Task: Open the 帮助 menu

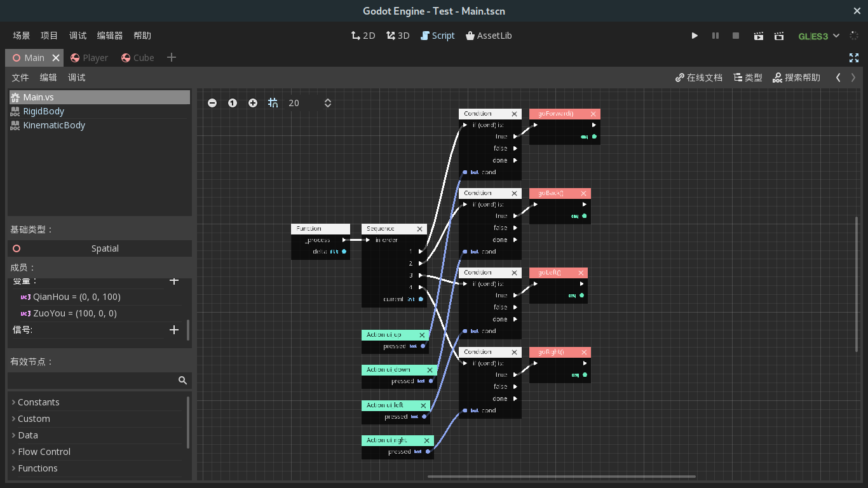Action: pos(142,36)
